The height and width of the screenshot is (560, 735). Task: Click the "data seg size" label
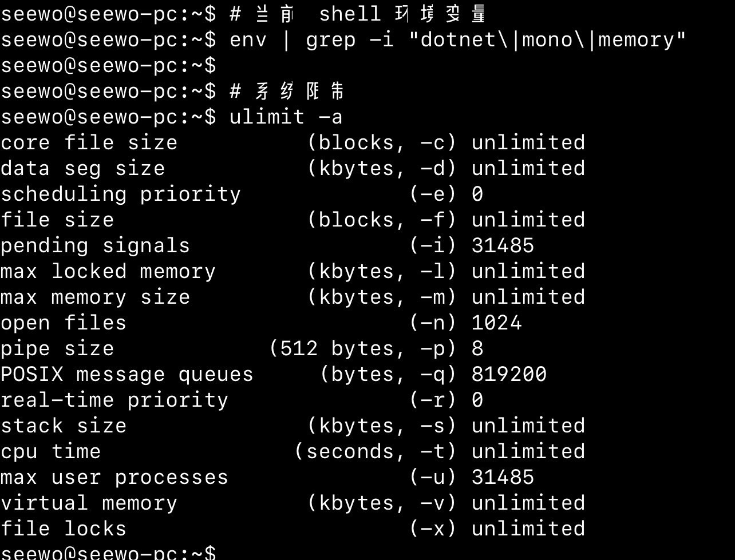point(82,169)
